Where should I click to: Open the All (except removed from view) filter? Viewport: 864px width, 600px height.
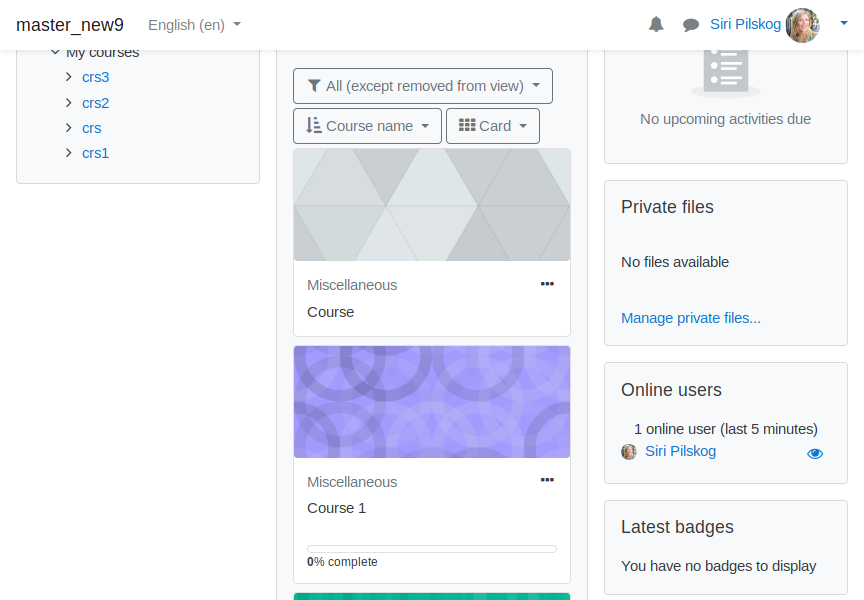(x=423, y=86)
